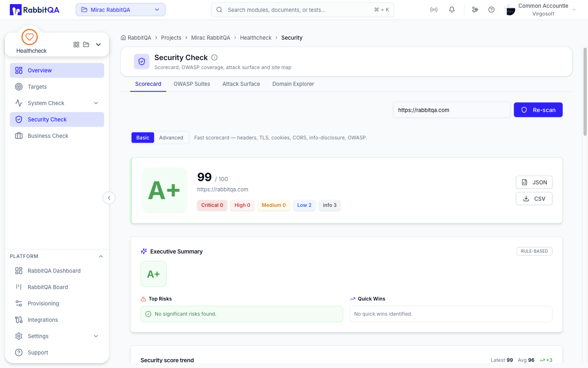Screen dimensions: 588x368
Task: Click the theme customization icon in the header
Action: coord(475,10)
